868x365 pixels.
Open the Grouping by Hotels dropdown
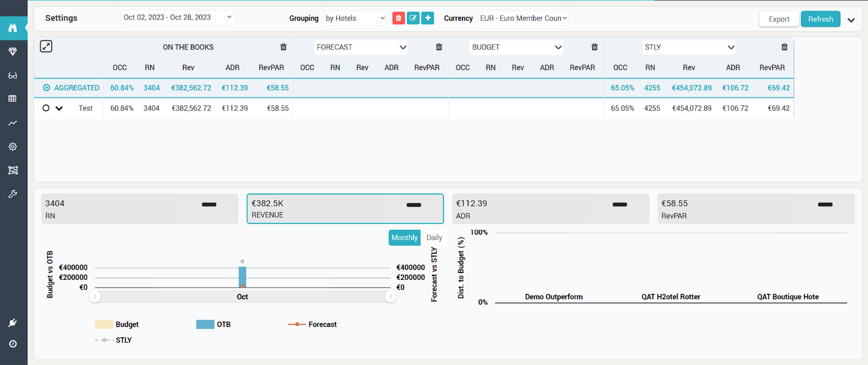click(354, 18)
